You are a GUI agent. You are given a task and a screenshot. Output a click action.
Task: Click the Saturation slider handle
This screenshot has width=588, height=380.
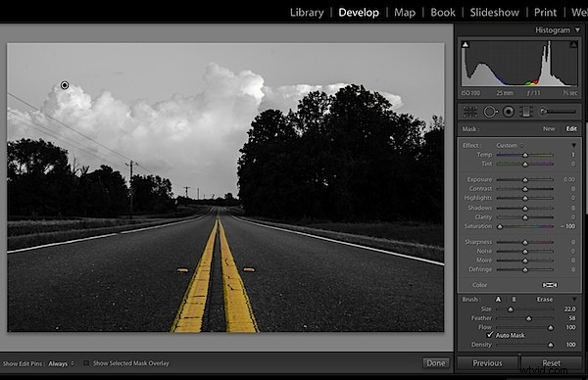[500, 226]
